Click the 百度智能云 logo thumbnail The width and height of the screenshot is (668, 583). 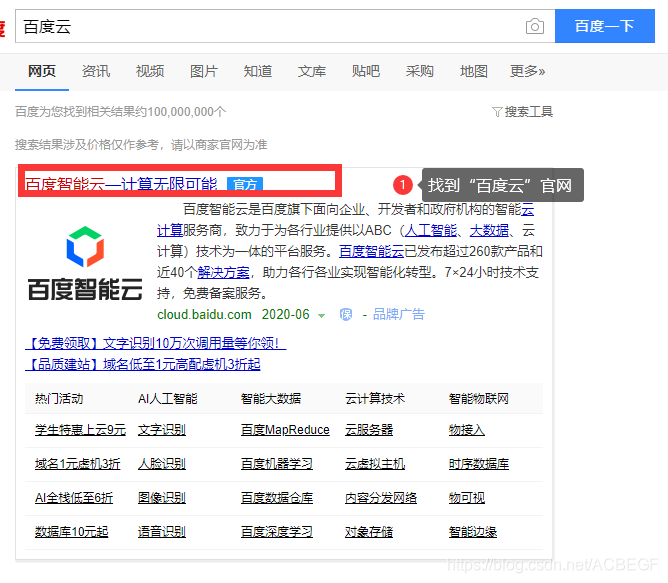85,263
